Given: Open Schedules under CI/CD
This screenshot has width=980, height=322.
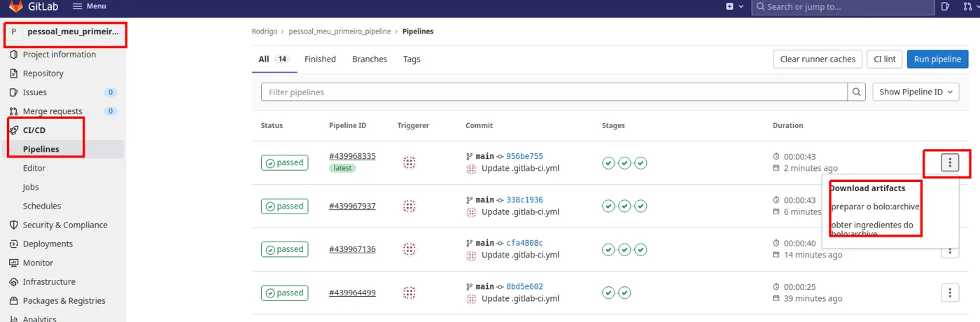Looking at the screenshot, I should click(42, 206).
